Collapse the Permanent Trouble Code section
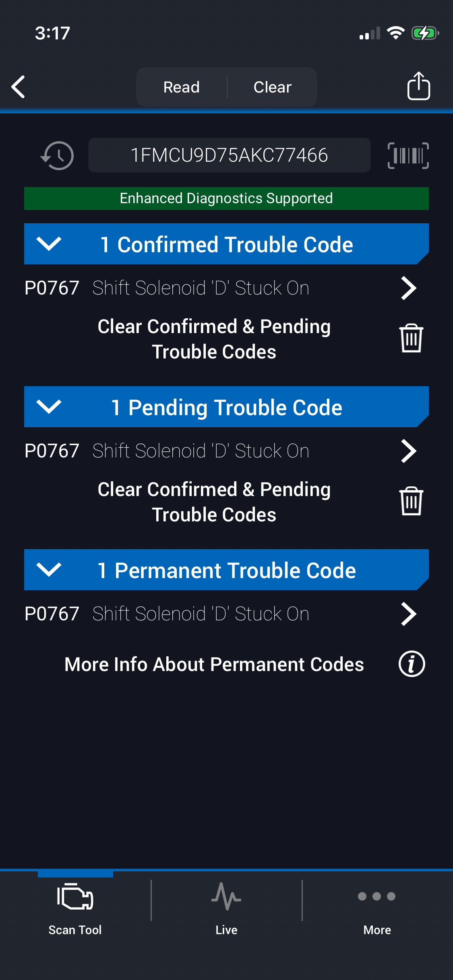The height and width of the screenshot is (980, 453). (x=49, y=570)
